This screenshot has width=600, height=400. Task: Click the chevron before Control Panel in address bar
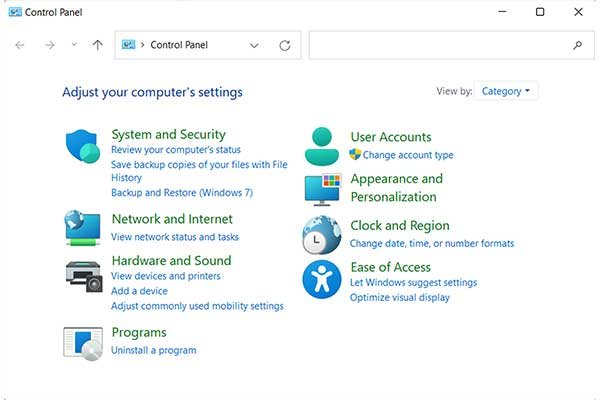[142, 45]
